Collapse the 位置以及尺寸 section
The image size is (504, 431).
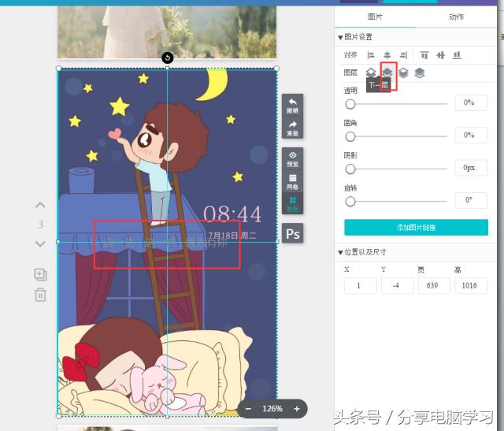(x=341, y=252)
